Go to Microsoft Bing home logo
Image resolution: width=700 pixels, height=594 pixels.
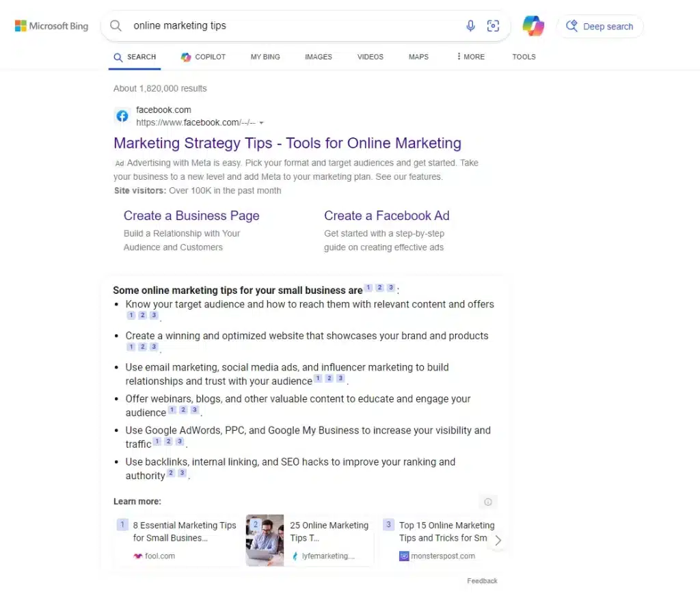click(x=52, y=26)
